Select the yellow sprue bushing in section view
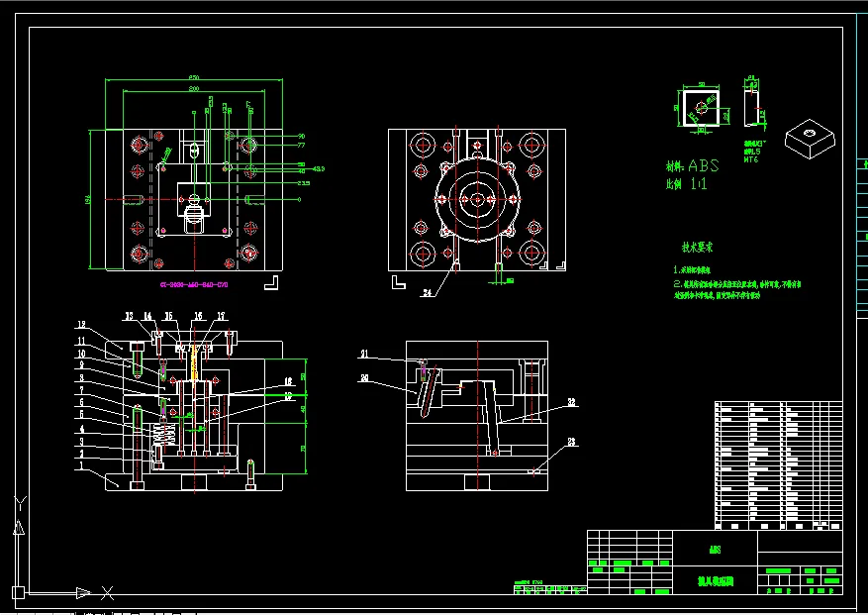Viewport: 868px width, 615px height. tap(194, 362)
